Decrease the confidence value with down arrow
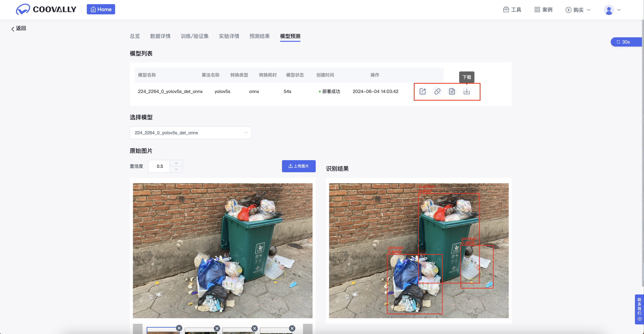 click(176, 169)
